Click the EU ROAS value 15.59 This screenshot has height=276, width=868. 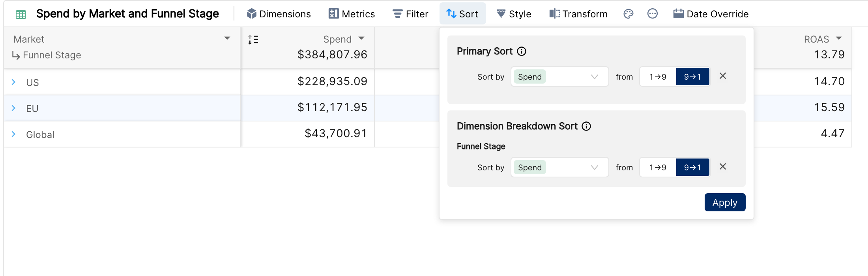[829, 107]
